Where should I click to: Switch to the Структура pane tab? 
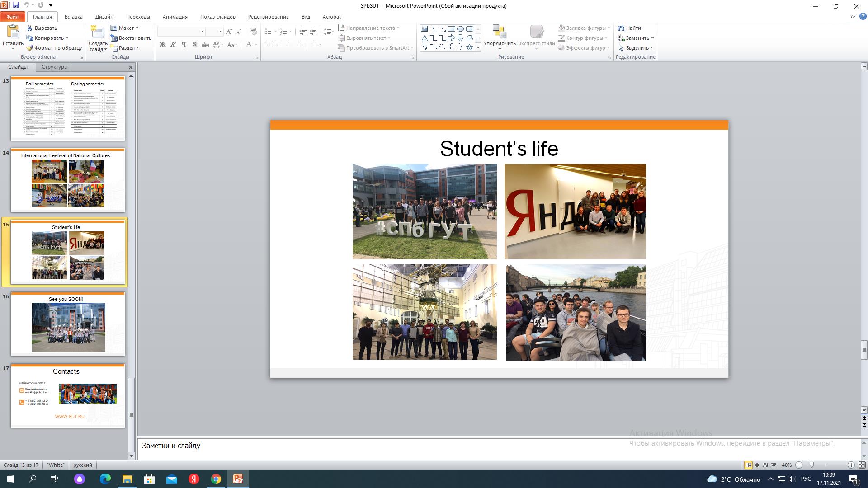[x=54, y=67]
